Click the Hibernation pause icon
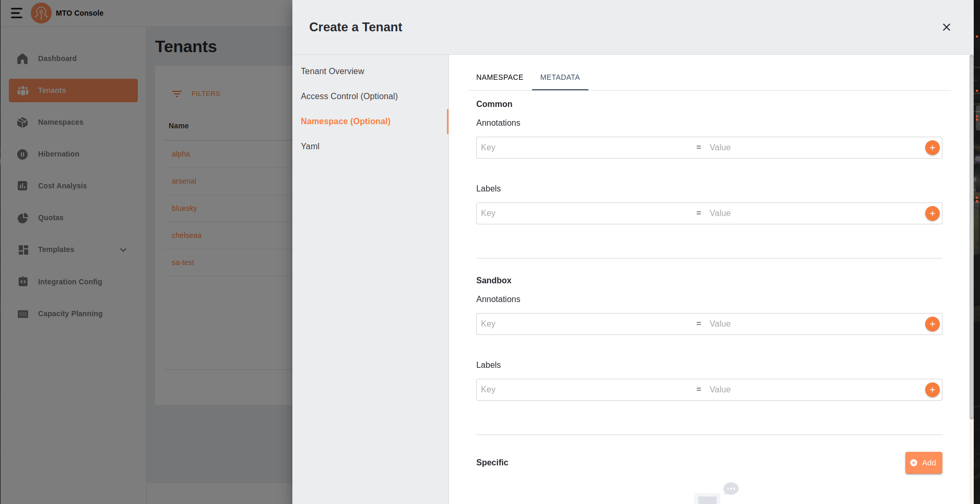 click(x=22, y=154)
